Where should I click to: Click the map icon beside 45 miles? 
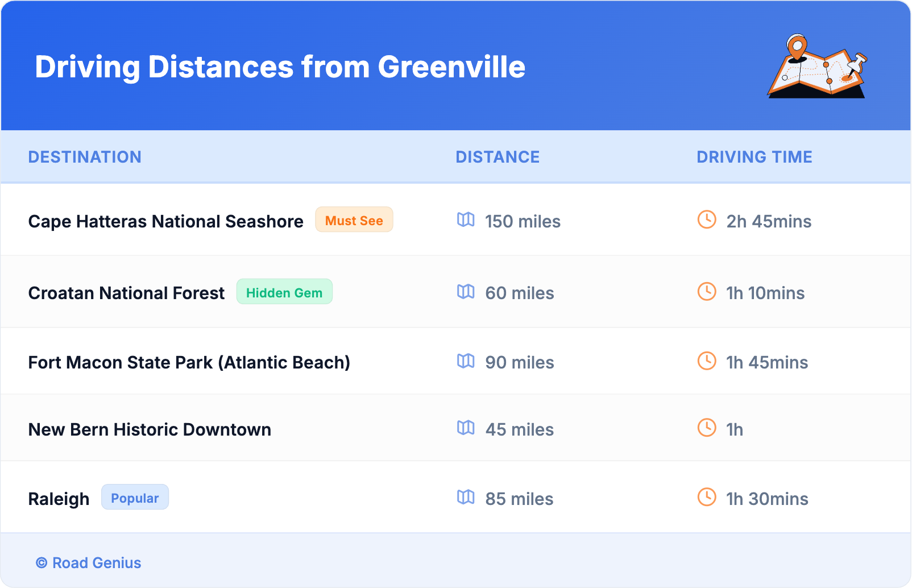point(466,428)
